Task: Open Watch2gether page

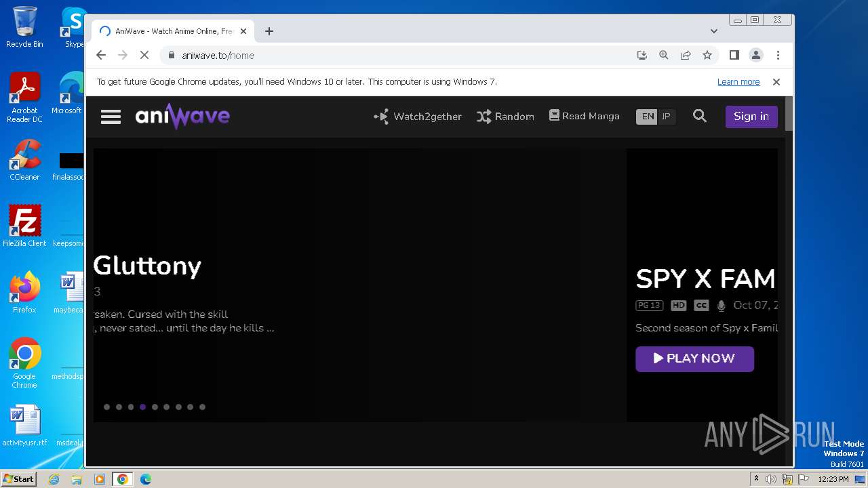Action: [x=418, y=117]
